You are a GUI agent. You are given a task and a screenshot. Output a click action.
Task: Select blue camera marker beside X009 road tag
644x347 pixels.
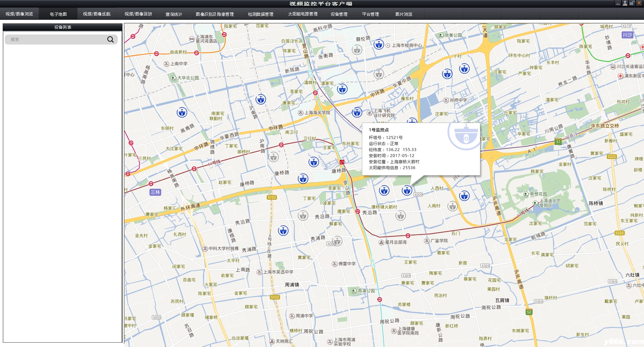(407, 190)
